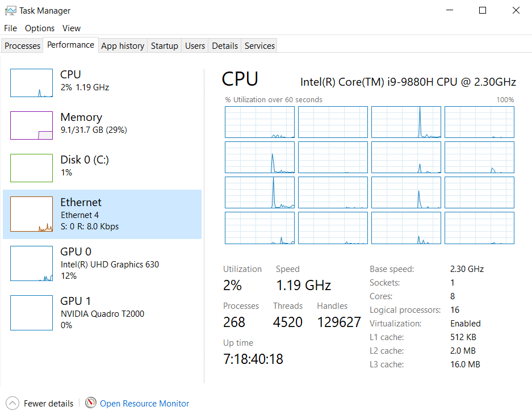Click the first logical processor graph

pos(259,122)
